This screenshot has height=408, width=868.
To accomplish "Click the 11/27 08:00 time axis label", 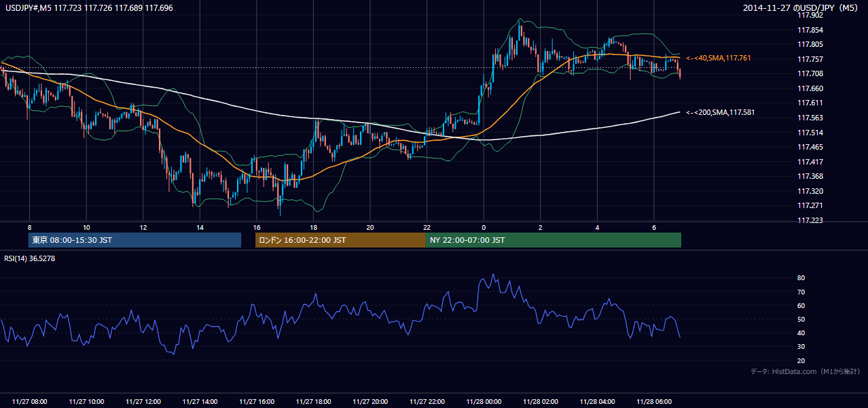I will click(30, 402).
